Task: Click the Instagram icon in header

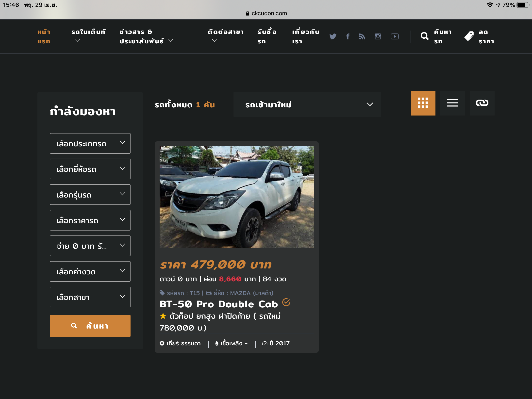Action: [378, 36]
